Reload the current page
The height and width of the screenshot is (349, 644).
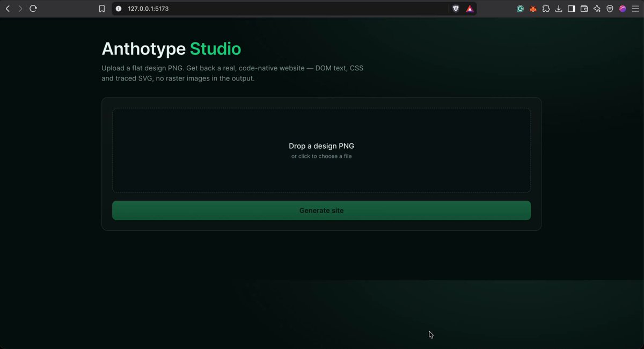click(x=33, y=9)
